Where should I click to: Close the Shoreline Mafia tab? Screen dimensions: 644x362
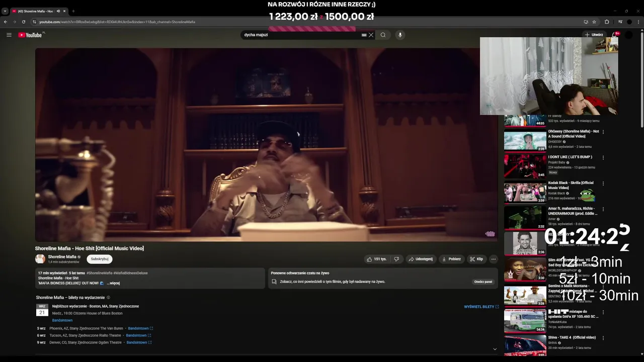tap(64, 11)
